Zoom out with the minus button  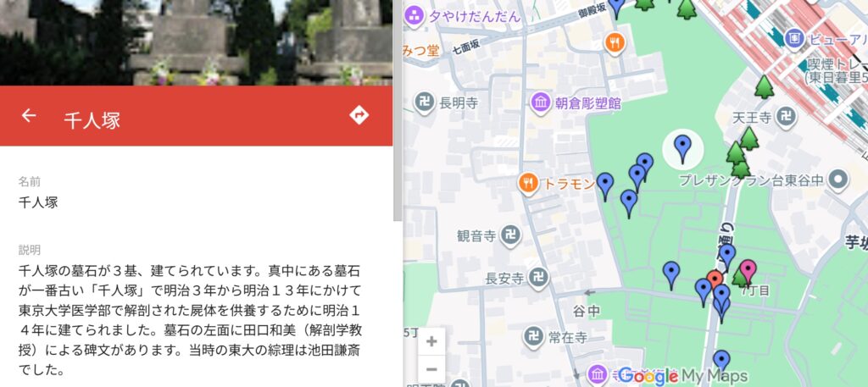pos(431,369)
